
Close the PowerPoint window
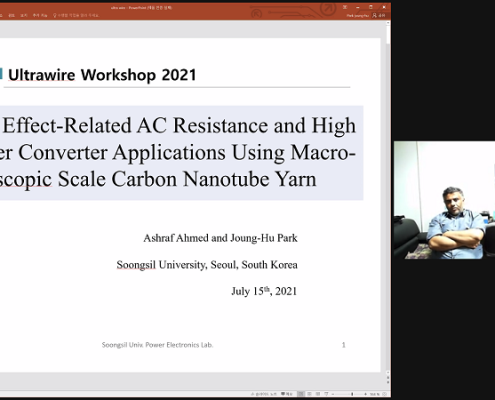pyautogui.click(x=384, y=7)
